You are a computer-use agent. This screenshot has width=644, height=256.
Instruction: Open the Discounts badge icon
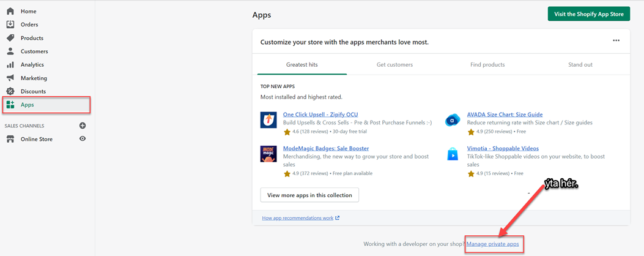pyautogui.click(x=10, y=91)
